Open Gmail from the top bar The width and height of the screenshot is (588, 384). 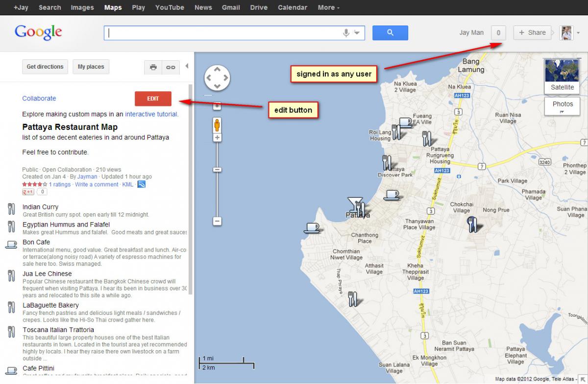pyautogui.click(x=231, y=7)
